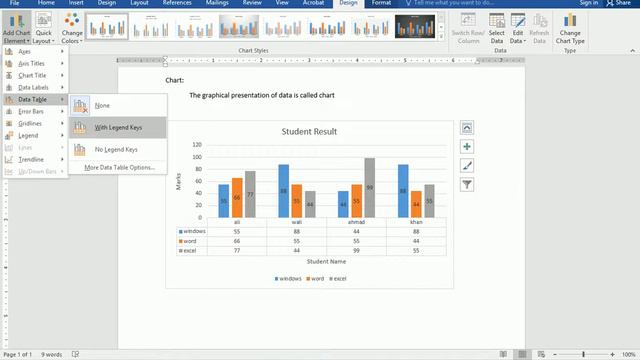Click Sign in link
Screen dimensions: 640x360
[x=589, y=3]
